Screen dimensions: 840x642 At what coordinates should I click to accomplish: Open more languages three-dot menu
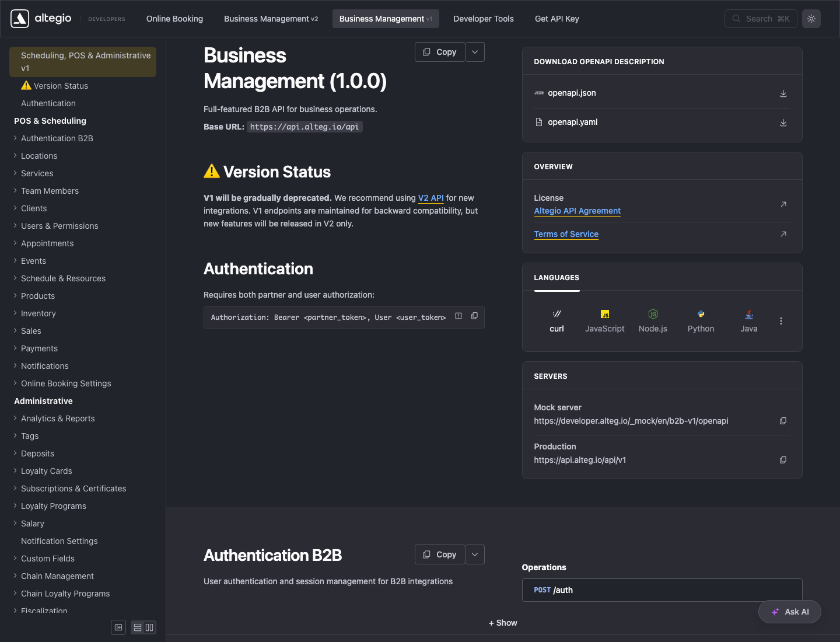pos(781,321)
